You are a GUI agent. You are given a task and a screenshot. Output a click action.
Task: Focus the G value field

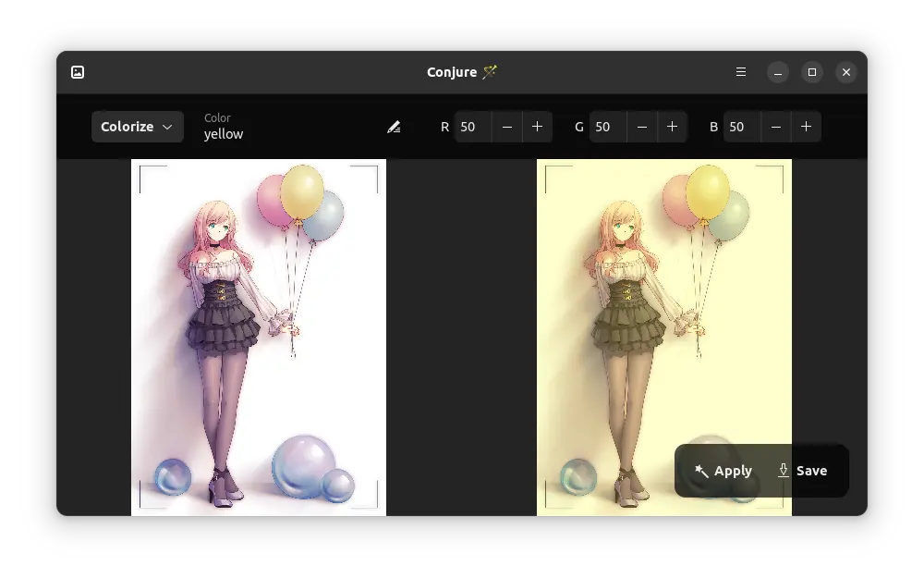pos(606,127)
